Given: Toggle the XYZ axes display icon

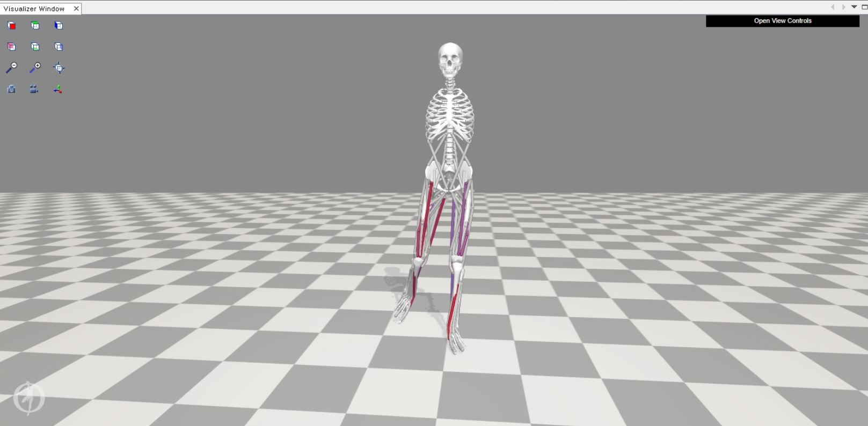Looking at the screenshot, I should (58, 89).
